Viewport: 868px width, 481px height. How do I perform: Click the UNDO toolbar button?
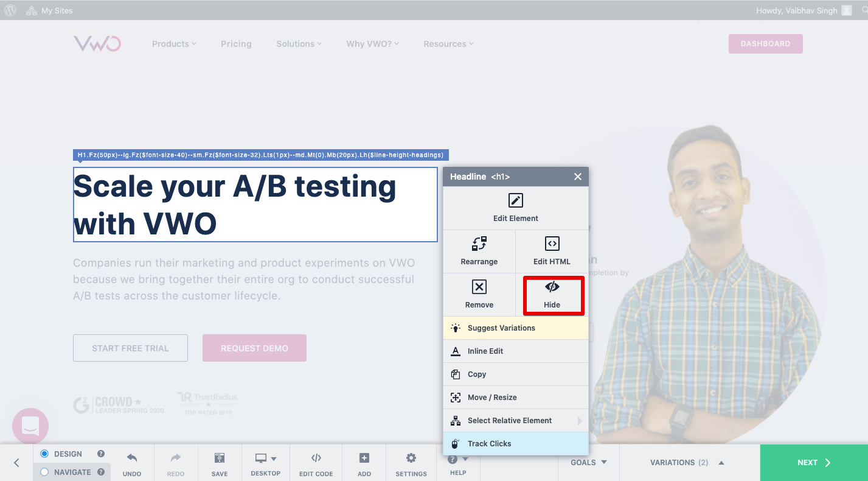tap(132, 463)
